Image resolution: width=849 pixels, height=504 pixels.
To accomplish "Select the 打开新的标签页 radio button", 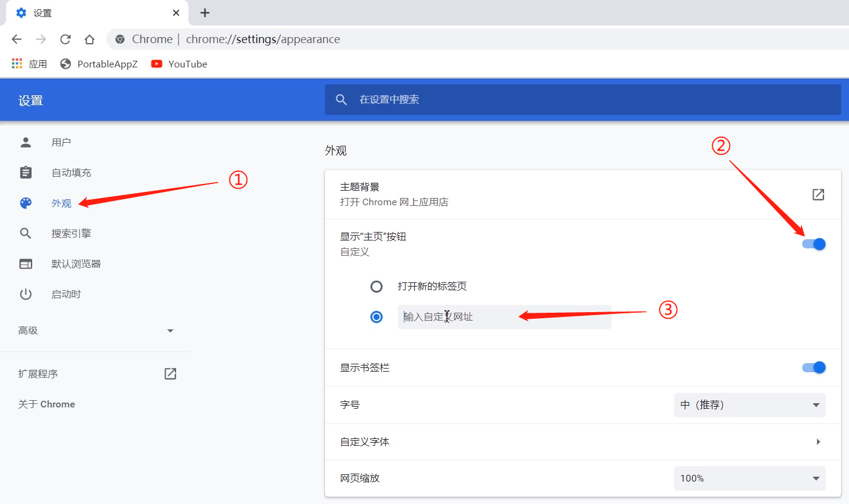I will 377,286.
